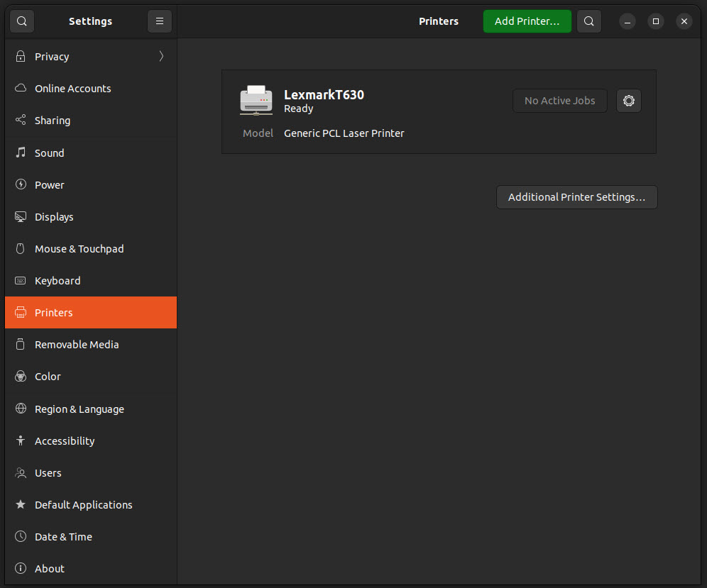Click the Sound music note icon
This screenshot has height=588, width=707.
[21, 153]
